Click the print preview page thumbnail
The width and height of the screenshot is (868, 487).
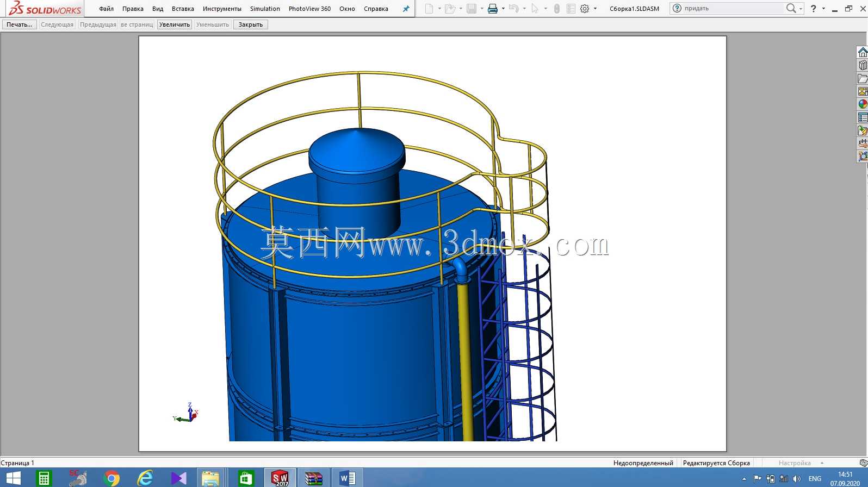[432, 243]
